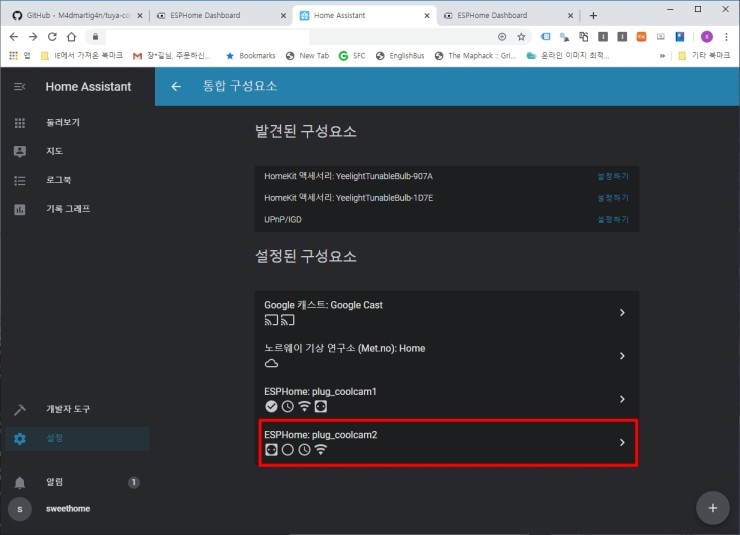
Task: Switch to the last ESPHome Dashboard tab
Action: (x=508, y=16)
